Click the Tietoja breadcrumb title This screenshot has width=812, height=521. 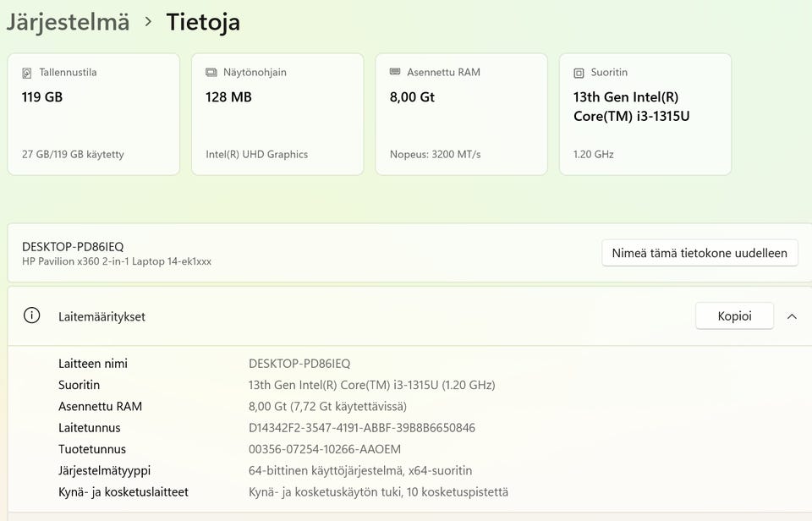pos(203,22)
